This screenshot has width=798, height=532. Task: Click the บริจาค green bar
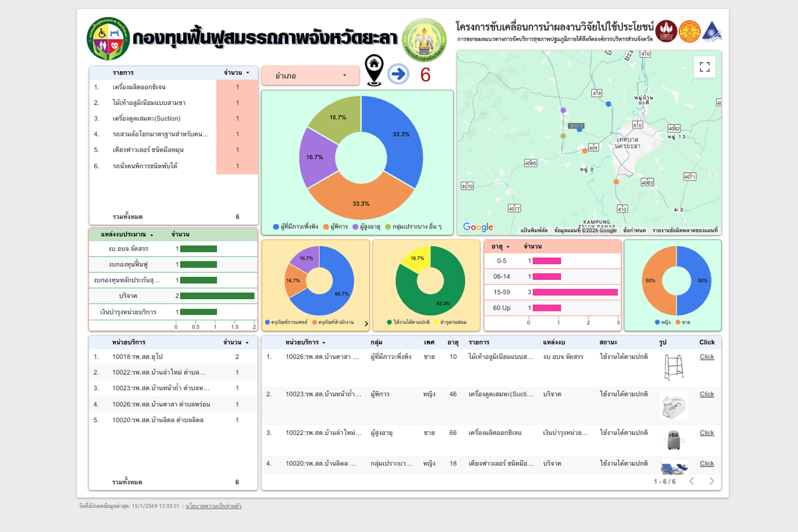pyautogui.click(x=217, y=296)
